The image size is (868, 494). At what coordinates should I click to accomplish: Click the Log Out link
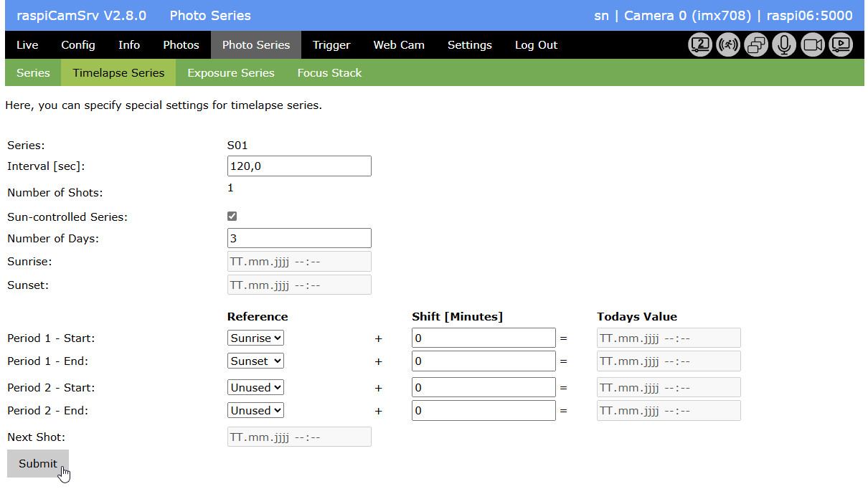pyautogui.click(x=536, y=45)
